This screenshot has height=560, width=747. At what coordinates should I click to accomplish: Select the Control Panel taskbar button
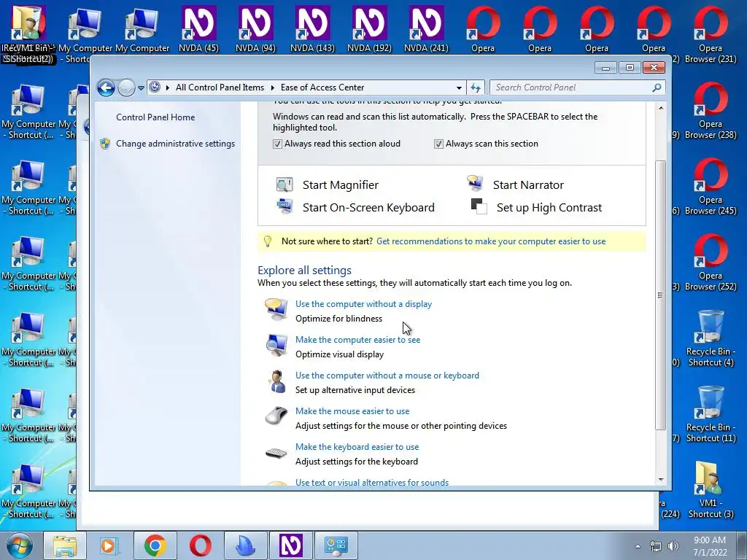tap(336, 545)
